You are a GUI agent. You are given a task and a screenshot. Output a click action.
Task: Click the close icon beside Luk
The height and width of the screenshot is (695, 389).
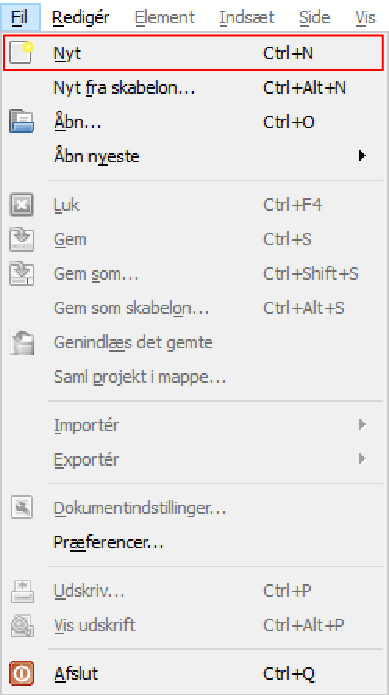(x=21, y=205)
